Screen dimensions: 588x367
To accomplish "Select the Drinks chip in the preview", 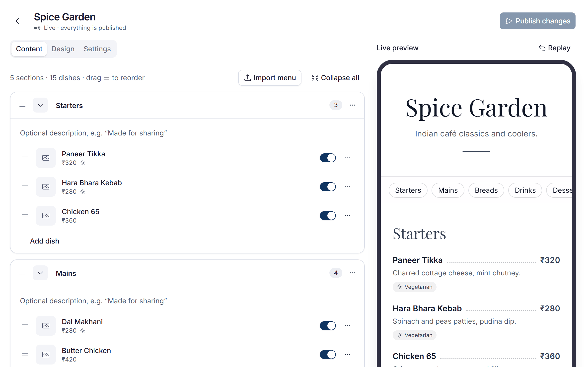I will click(x=525, y=190).
